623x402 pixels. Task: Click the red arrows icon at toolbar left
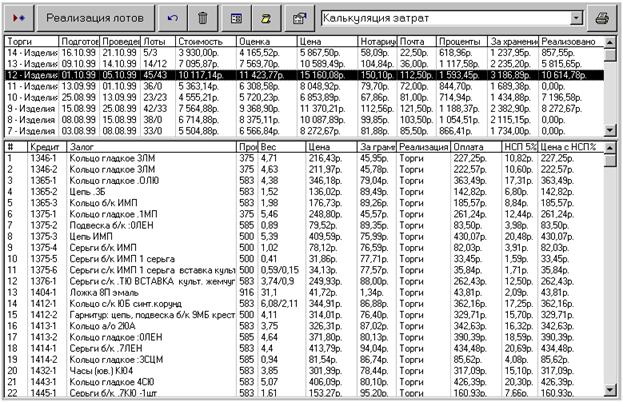pos(21,18)
